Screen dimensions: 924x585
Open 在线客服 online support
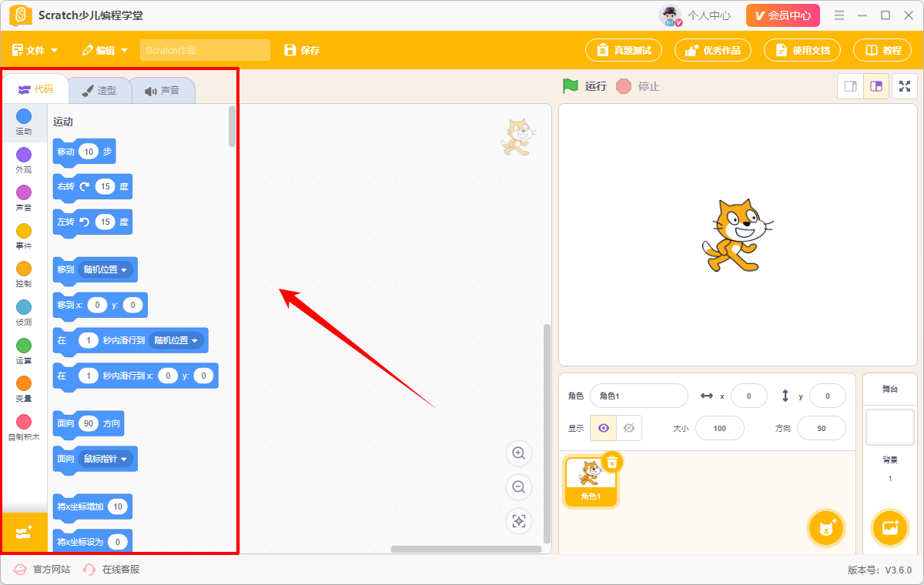121,570
